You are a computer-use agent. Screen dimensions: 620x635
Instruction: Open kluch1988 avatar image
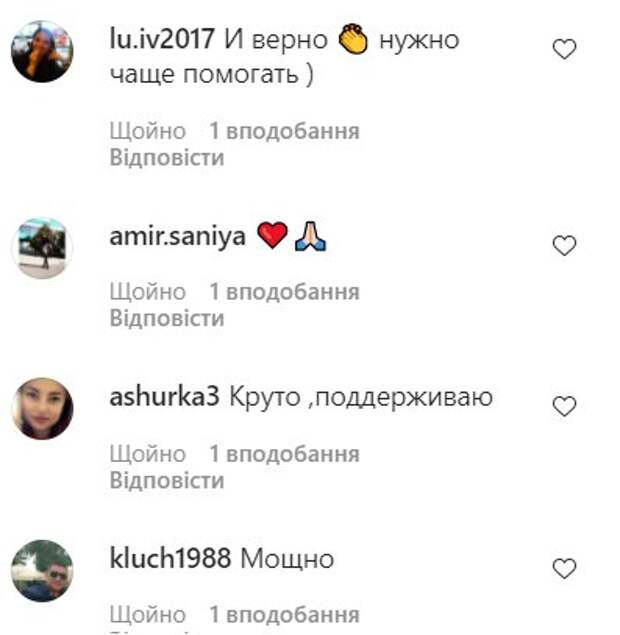[42, 571]
